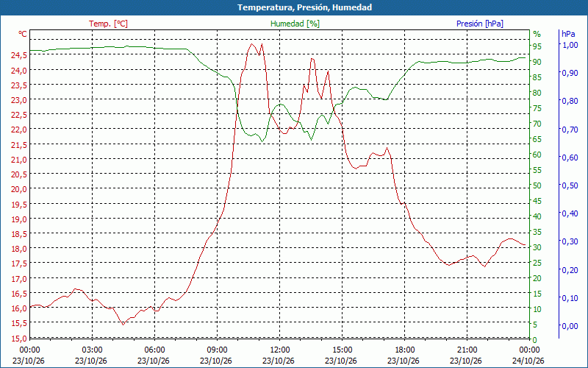
Task: Click the '18,5' temperature axis value
Action: pos(19,234)
